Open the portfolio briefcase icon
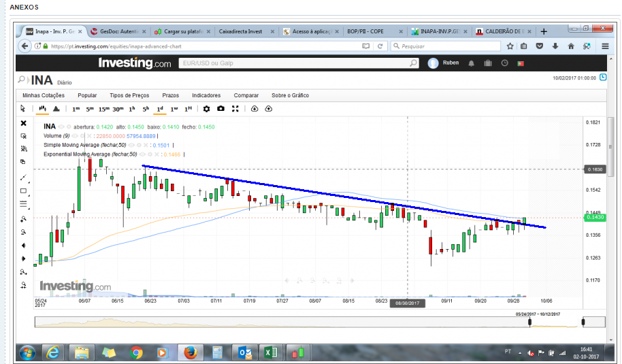This screenshot has height=364, width=622. pos(488,63)
